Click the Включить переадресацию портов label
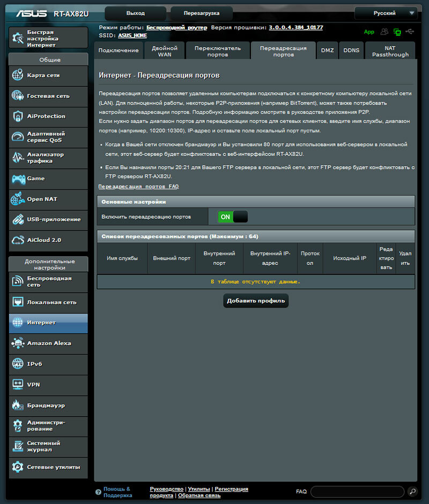Image resolution: width=429 pixels, height=504 pixels. [146, 217]
